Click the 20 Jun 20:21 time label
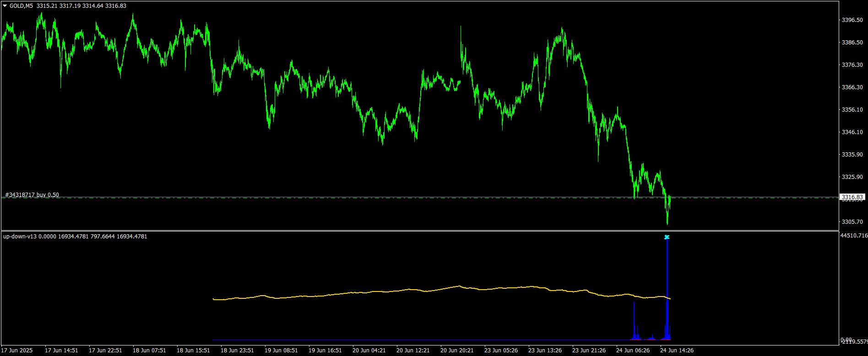Viewport: 868px width, 356px height. (457, 351)
